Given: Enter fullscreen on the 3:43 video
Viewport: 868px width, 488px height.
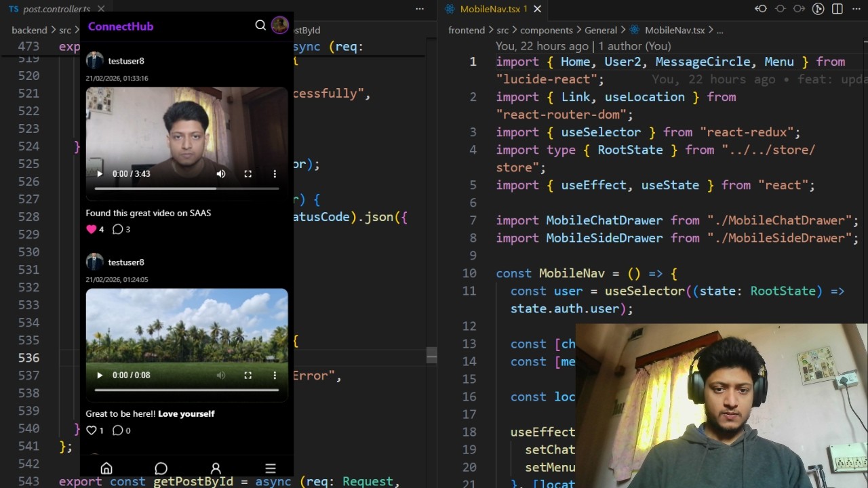Looking at the screenshot, I should pyautogui.click(x=248, y=174).
